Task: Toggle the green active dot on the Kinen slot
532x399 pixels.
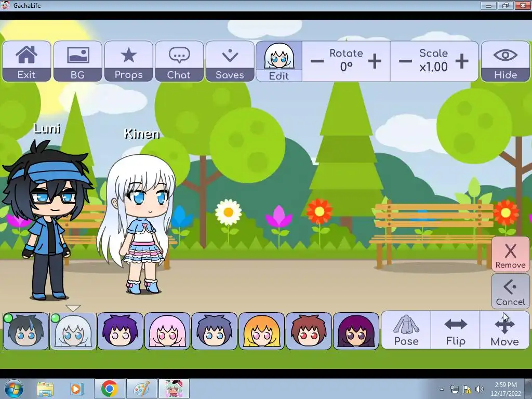Action: tap(55, 318)
